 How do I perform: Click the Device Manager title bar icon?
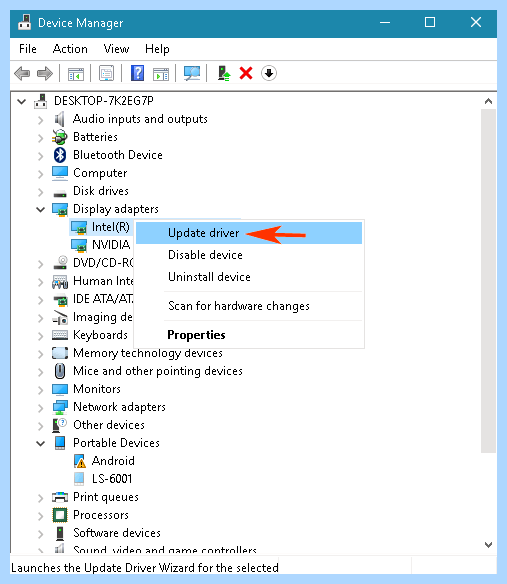[x=25, y=23]
